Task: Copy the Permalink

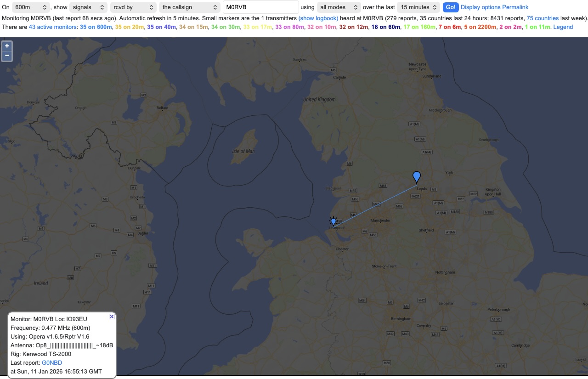Action: pyautogui.click(x=515, y=7)
